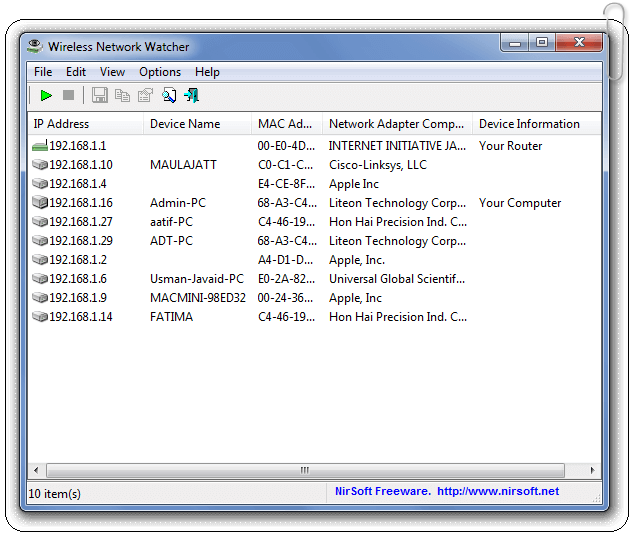Click the Cisco-Linksys, LLC company cell
Image resolution: width=634 pixels, height=537 pixels.
click(378, 165)
